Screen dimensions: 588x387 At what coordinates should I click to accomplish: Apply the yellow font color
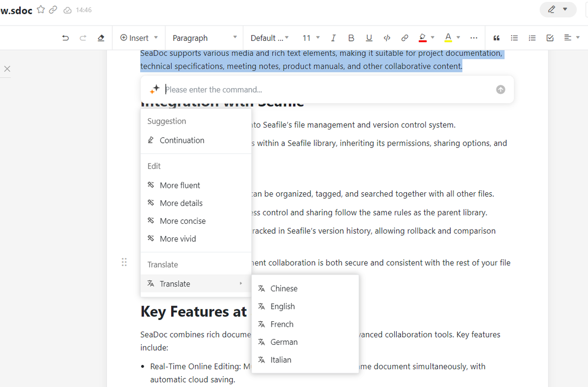pos(448,37)
